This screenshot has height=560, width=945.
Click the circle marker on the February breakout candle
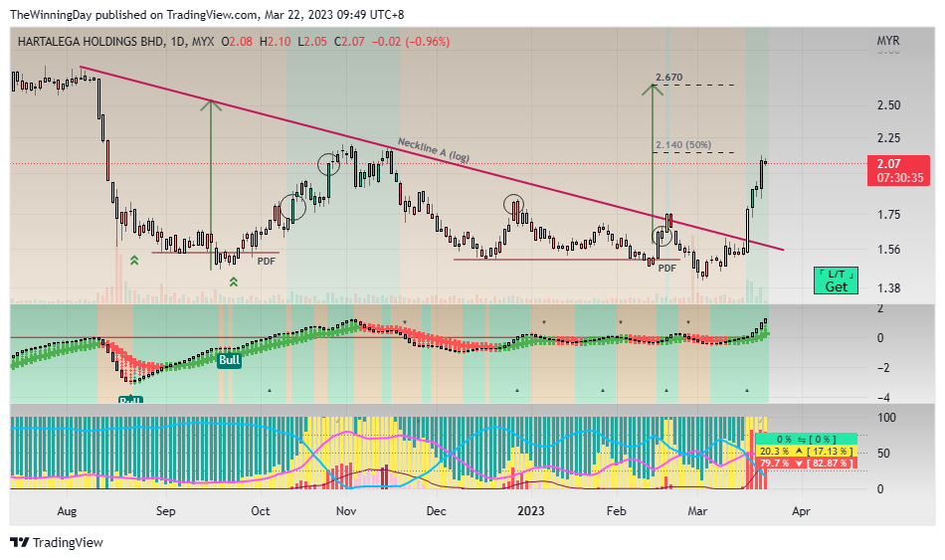tap(661, 236)
